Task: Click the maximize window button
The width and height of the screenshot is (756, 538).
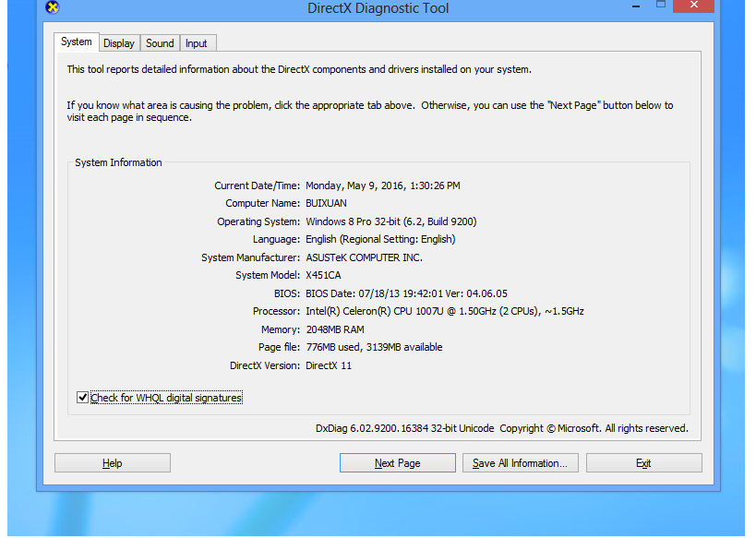Action: [661, 5]
